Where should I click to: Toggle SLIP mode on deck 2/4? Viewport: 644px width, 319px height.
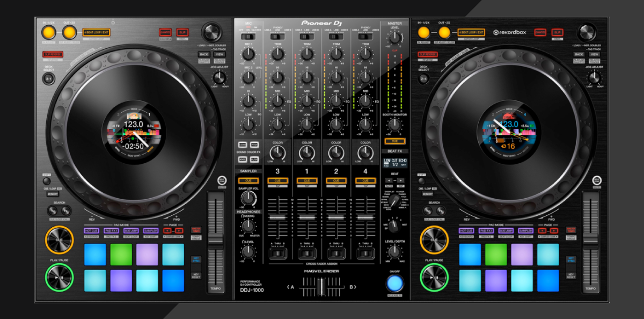click(558, 32)
